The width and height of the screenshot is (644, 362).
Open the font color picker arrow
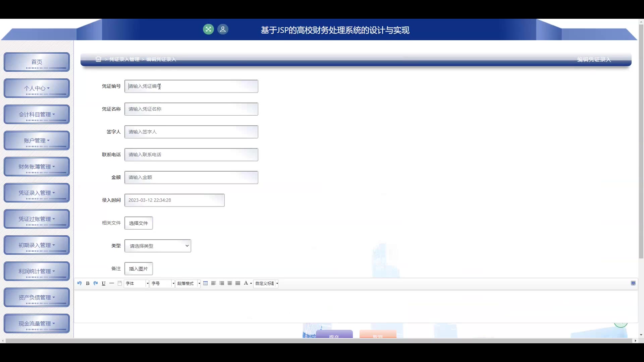[251, 284]
